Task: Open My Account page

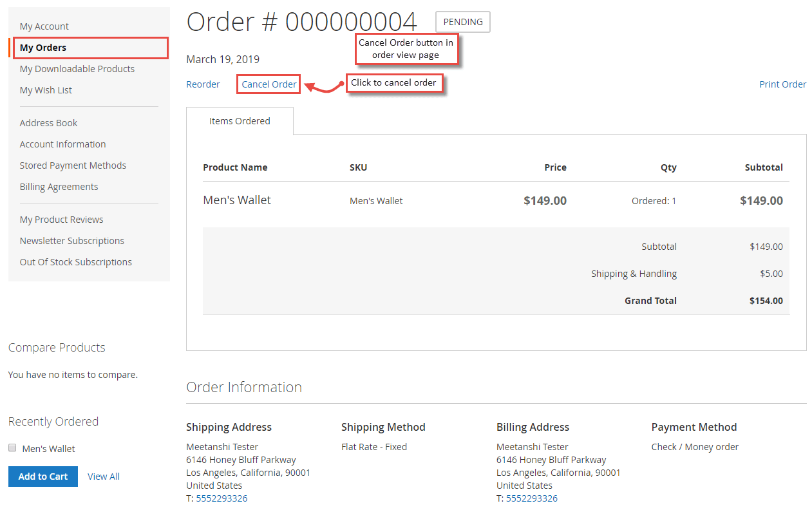Action: [x=44, y=26]
